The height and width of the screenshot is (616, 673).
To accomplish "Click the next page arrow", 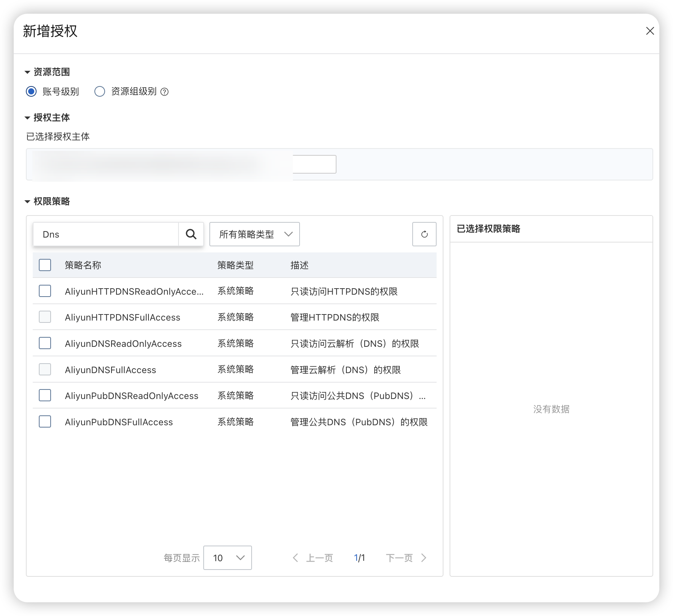I will 424,558.
